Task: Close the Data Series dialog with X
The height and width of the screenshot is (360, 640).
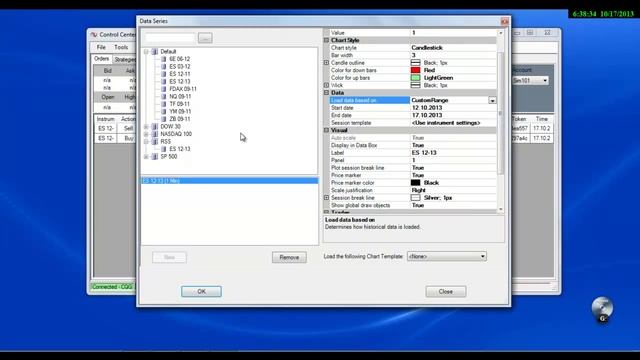Action: click(504, 21)
